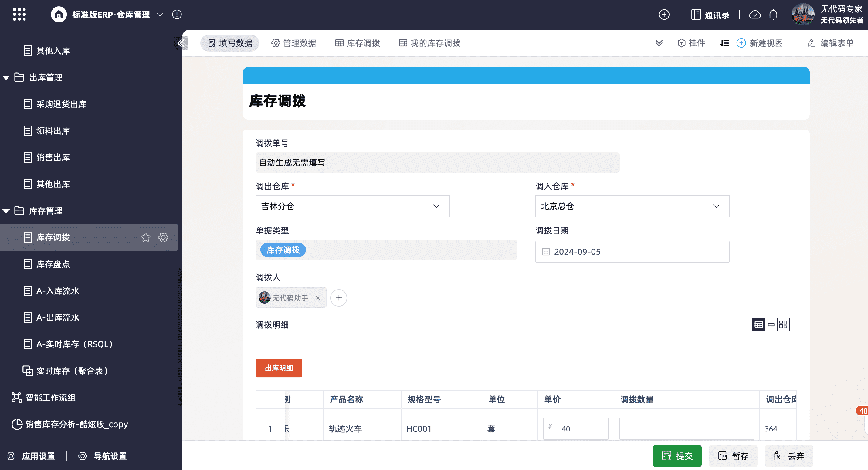868x470 pixels.
Task: Switch to the 管理数据 tab
Action: point(293,43)
